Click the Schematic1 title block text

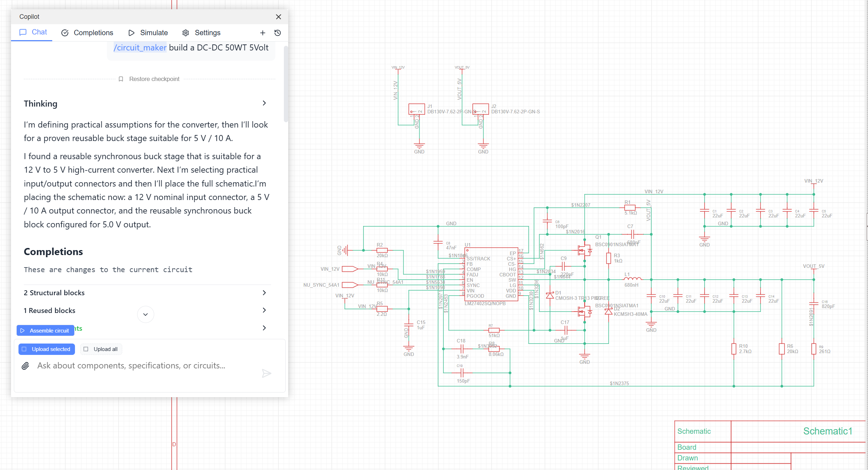[x=827, y=431]
